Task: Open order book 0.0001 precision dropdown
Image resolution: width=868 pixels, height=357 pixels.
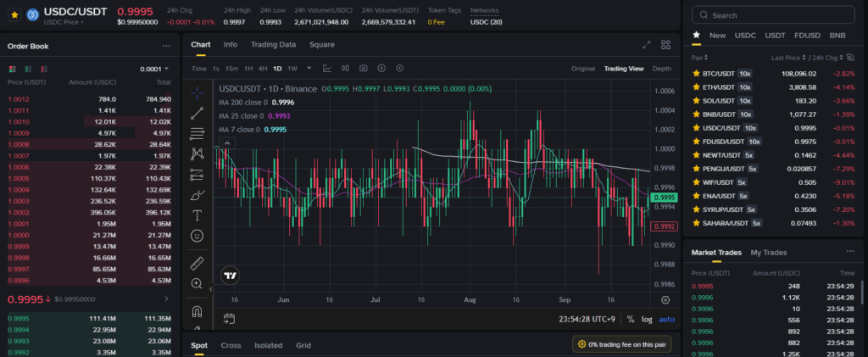Action: [154, 69]
